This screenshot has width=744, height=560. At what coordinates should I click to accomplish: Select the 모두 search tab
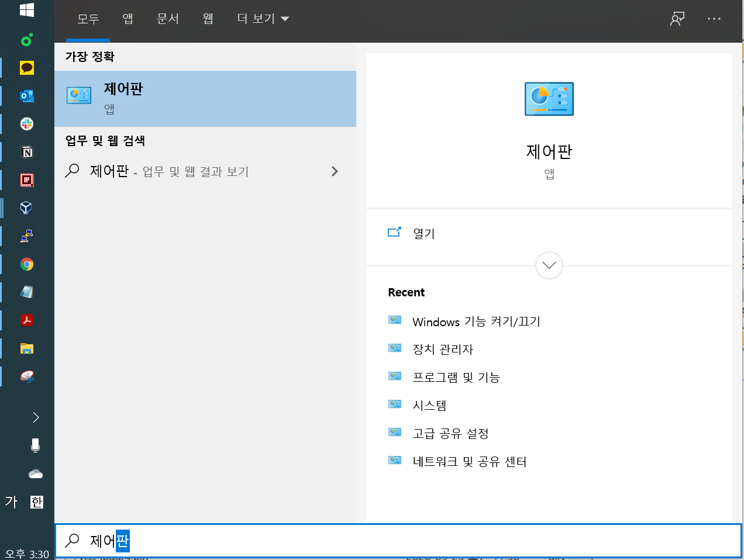[88, 19]
